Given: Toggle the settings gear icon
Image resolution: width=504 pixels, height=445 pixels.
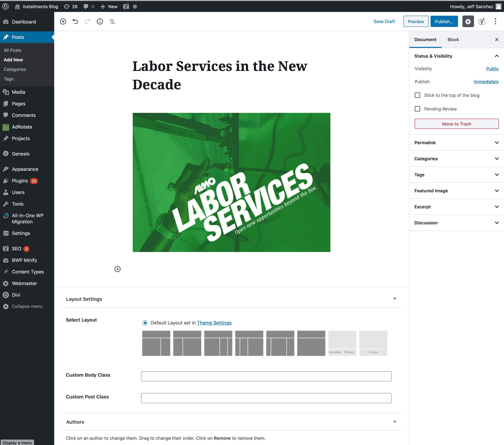Looking at the screenshot, I should (x=468, y=21).
